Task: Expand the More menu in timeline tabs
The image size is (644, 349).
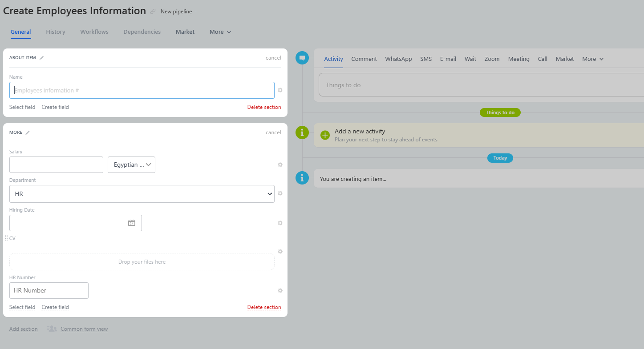Action: coord(593,59)
